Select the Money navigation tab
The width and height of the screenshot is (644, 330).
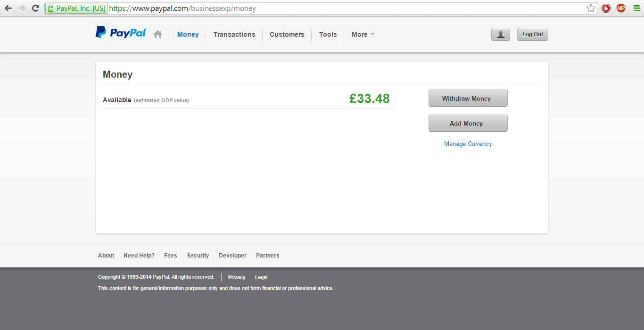pyautogui.click(x=188, y=34)
